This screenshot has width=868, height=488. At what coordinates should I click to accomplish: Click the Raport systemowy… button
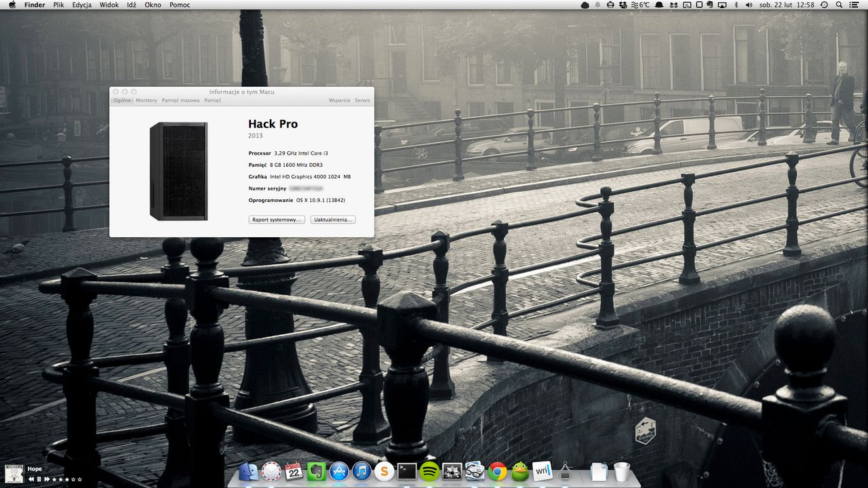click(x=277, y=220)
